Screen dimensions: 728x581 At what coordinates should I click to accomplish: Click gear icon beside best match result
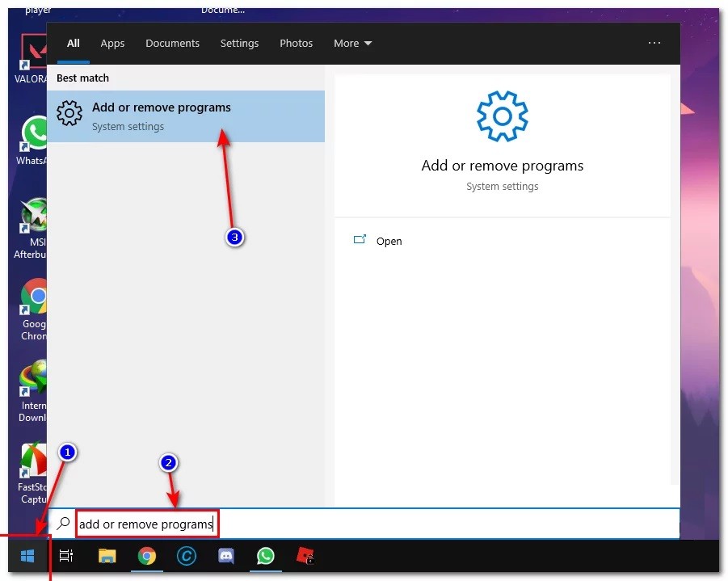(x=69, y=113)
